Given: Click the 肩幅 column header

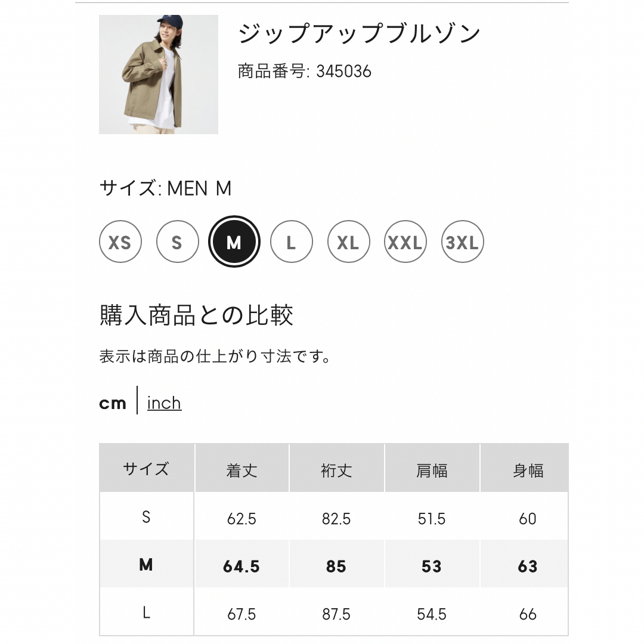Looking at the screenshot, I should point(432,468).
